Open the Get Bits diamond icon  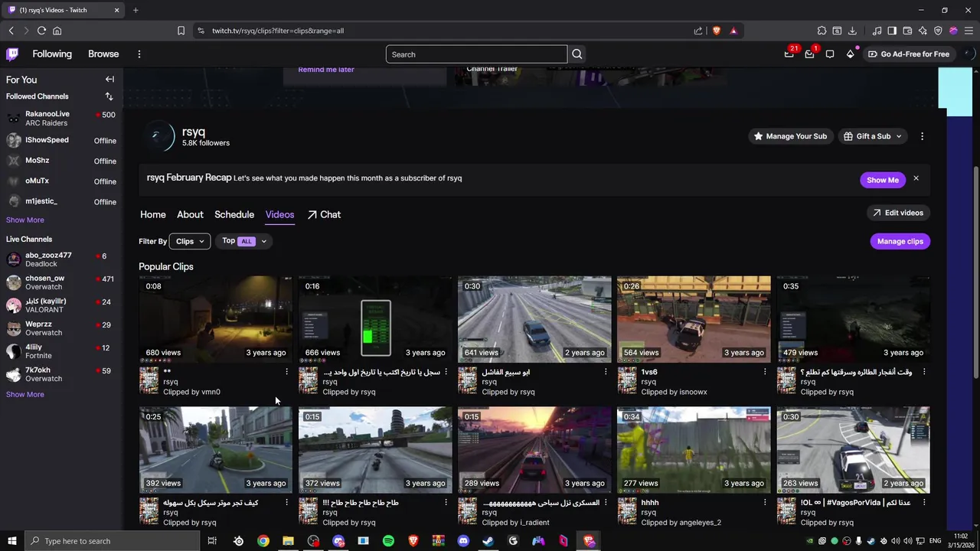tap(850, 54)
